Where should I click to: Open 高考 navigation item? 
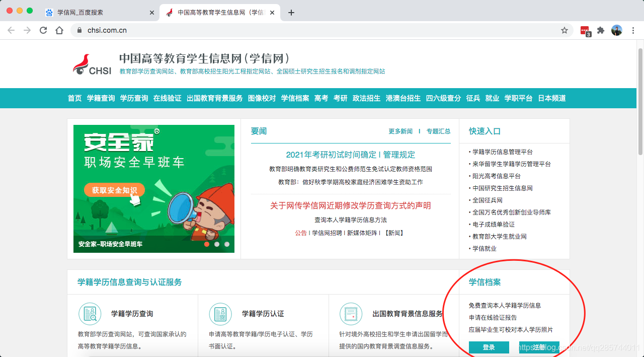pos(321,98)
